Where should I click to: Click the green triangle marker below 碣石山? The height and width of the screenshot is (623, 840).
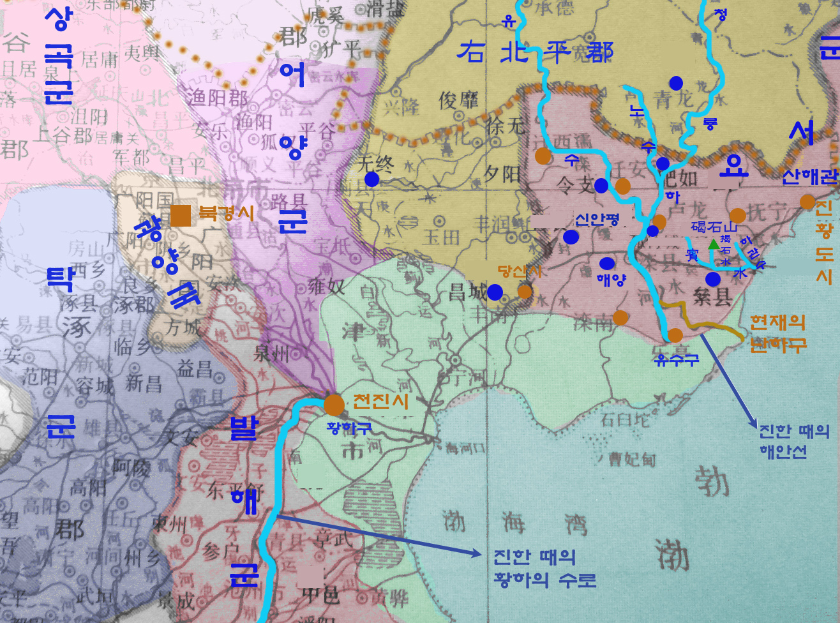point(713,244)
